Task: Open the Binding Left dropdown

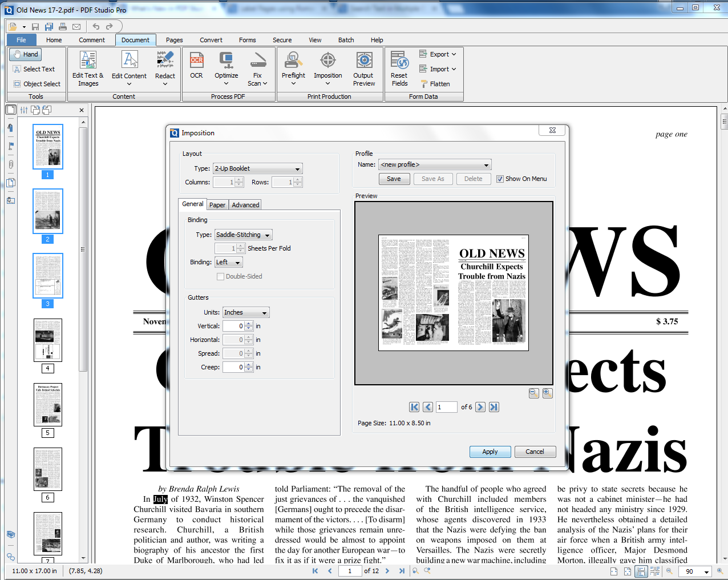Action: pyautogui.click(x=229, y=262)
